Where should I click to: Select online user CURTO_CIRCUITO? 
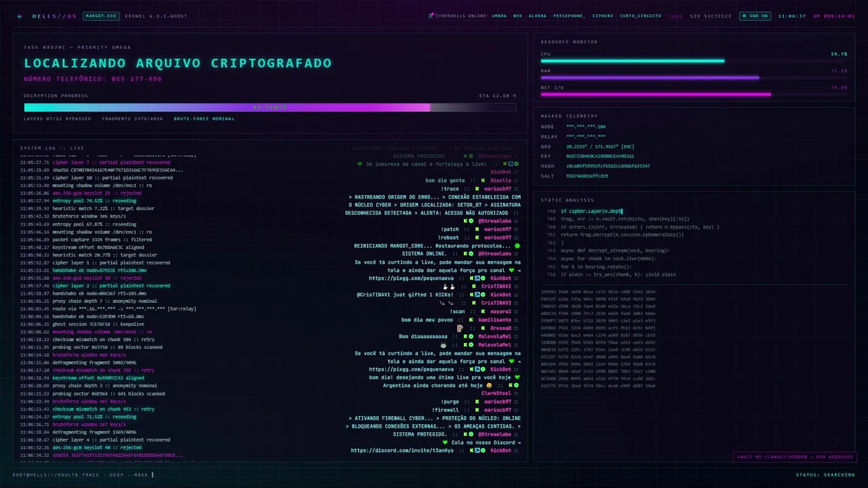tap(640, 16)
